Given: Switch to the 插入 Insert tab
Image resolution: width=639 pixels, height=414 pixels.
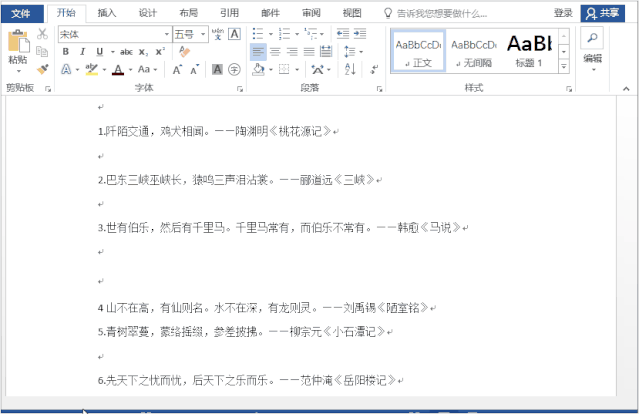Looking at the screenshot, I should (107, 13).
